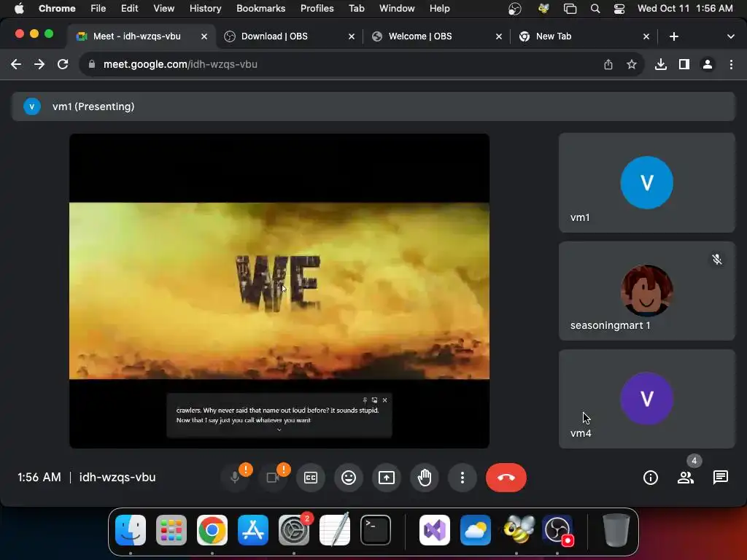Select the vm4 participant tile
This screenshot has width=747, height=560.
646,399
